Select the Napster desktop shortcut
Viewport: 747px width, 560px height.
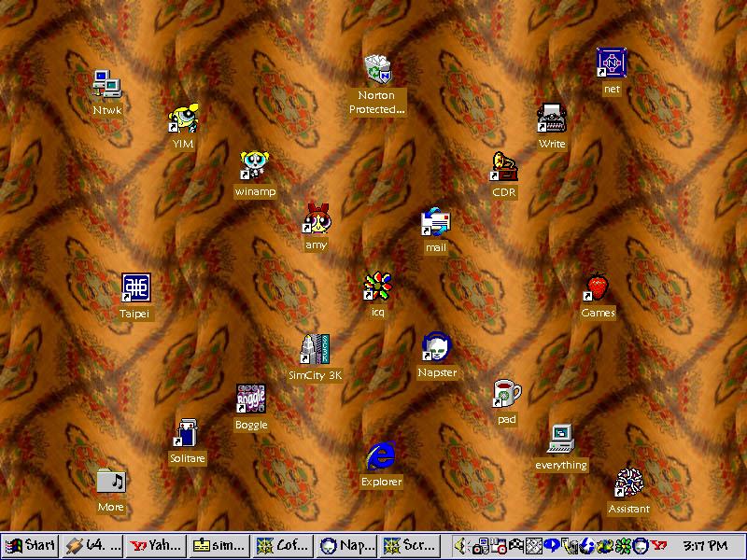(437, 348)
